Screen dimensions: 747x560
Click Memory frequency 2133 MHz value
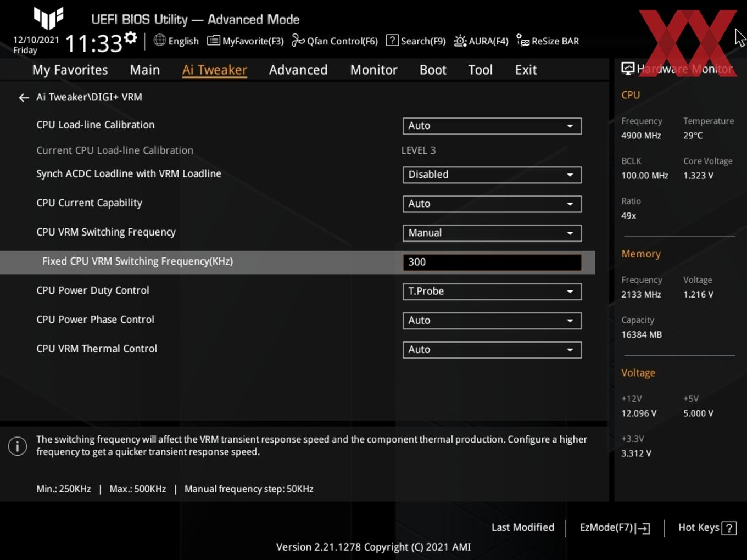tap(641, 294)
